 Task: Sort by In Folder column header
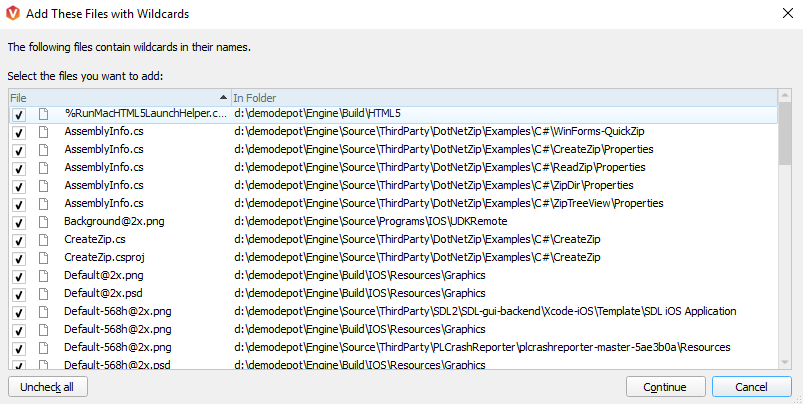(504, 97)
